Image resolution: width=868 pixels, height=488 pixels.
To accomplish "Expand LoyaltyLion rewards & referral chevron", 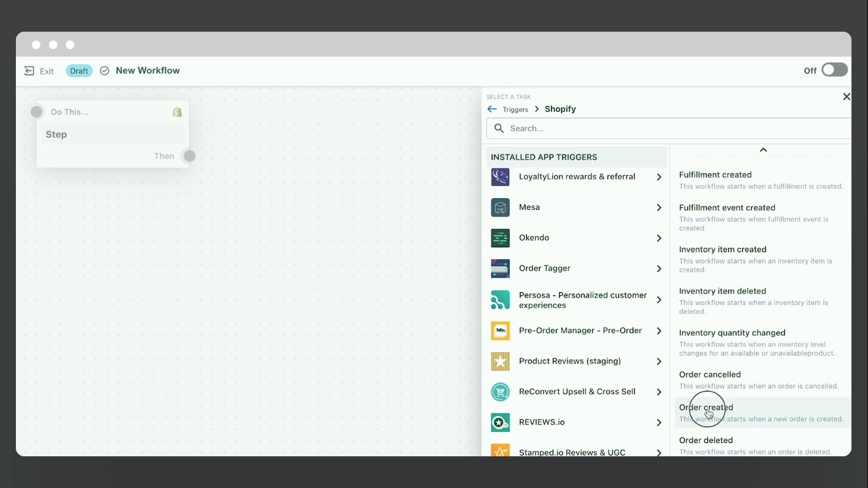I will pyautogui.click(x=659, y=177).
